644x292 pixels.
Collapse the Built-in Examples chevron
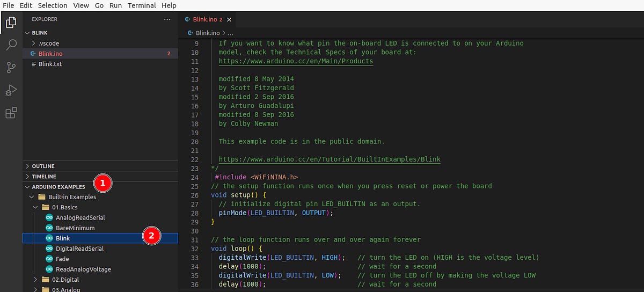pyautogui.click(x=32, y=197)
